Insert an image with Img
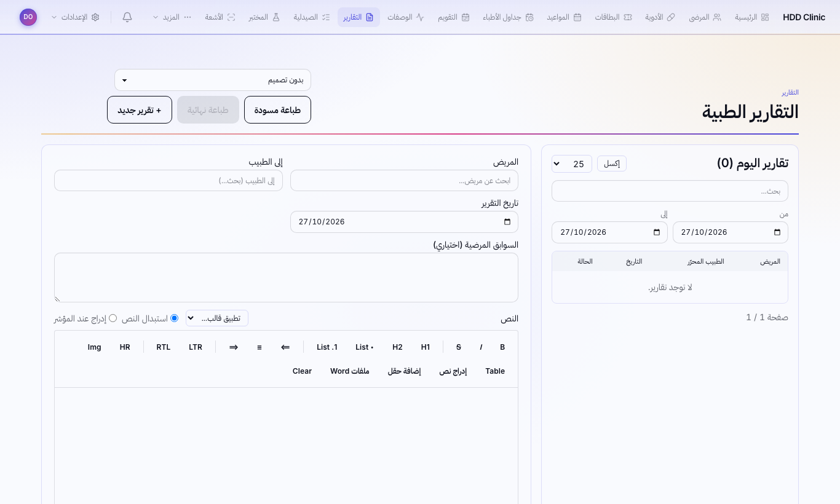The width and height of the screenshot is (840, 504). click(95, 347)
